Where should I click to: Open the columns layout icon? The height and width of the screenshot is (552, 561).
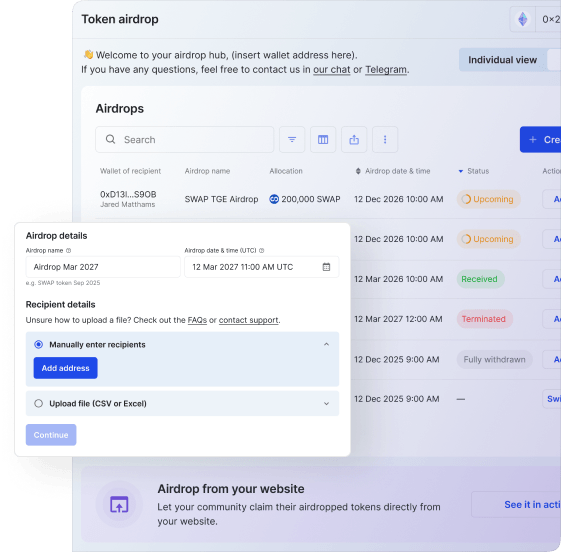[x=323, y=140]
